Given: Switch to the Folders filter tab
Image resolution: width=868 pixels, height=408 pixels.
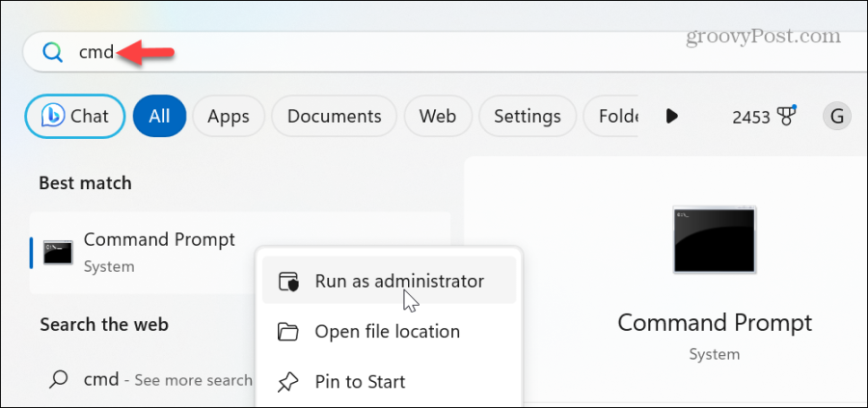Looking at the screenshot, I should click(611, 117).
